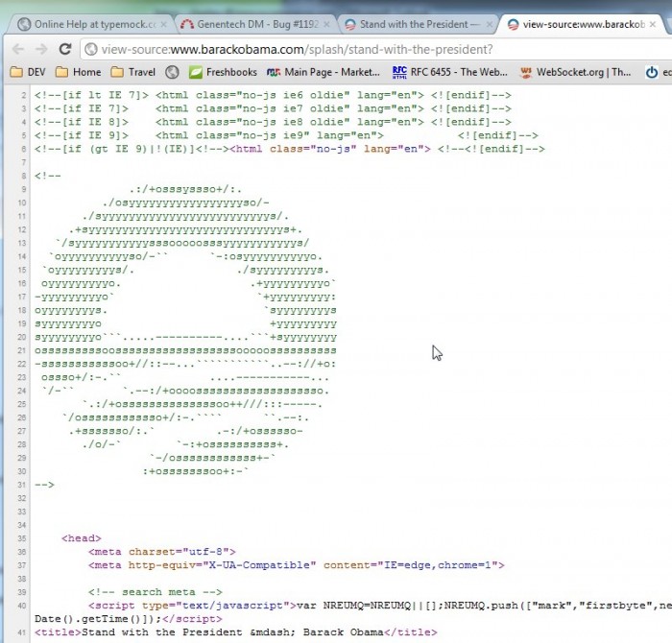Image resolution: width=672 pixels, height=643 pixels.
Task: Click the globe icon in address bar
Action: pyautogui.click(x=90, y=50)
